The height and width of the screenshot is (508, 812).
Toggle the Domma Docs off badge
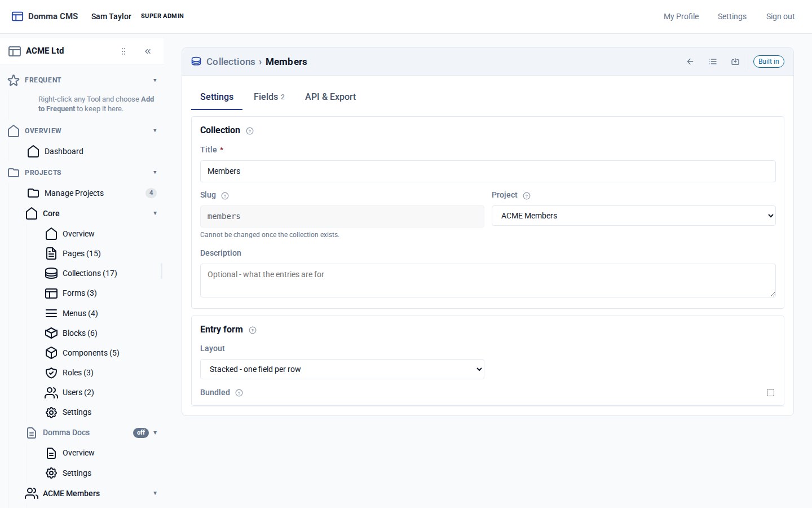[141, 433]
